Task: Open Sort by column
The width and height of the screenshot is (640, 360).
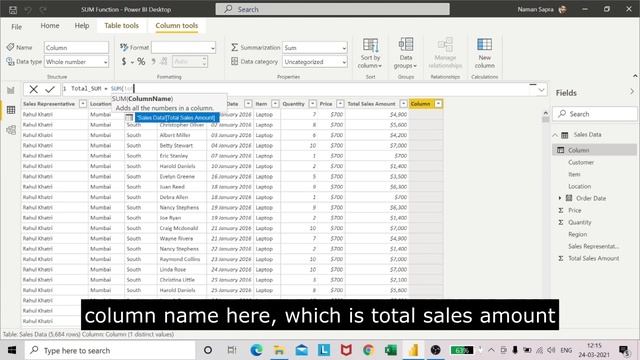Action: 371,53
